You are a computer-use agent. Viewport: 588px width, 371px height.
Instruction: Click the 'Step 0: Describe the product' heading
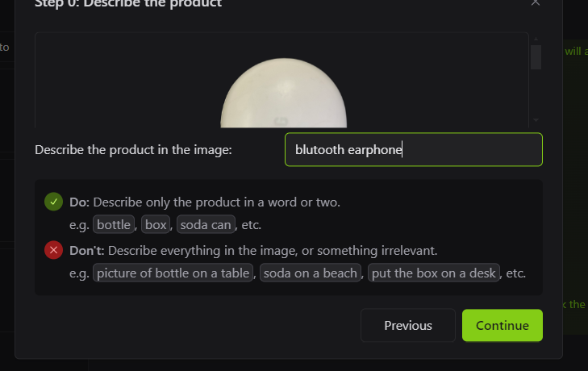[128, 4]
